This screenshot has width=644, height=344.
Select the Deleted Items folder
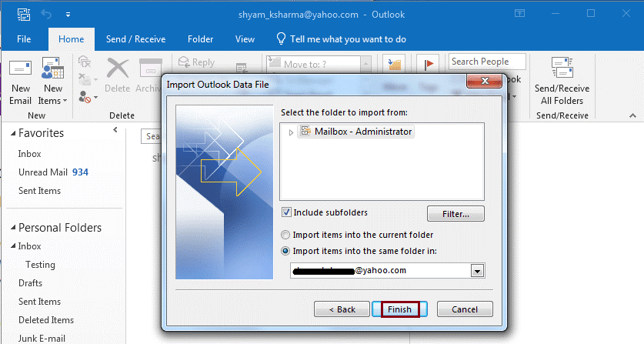point(46,320)
